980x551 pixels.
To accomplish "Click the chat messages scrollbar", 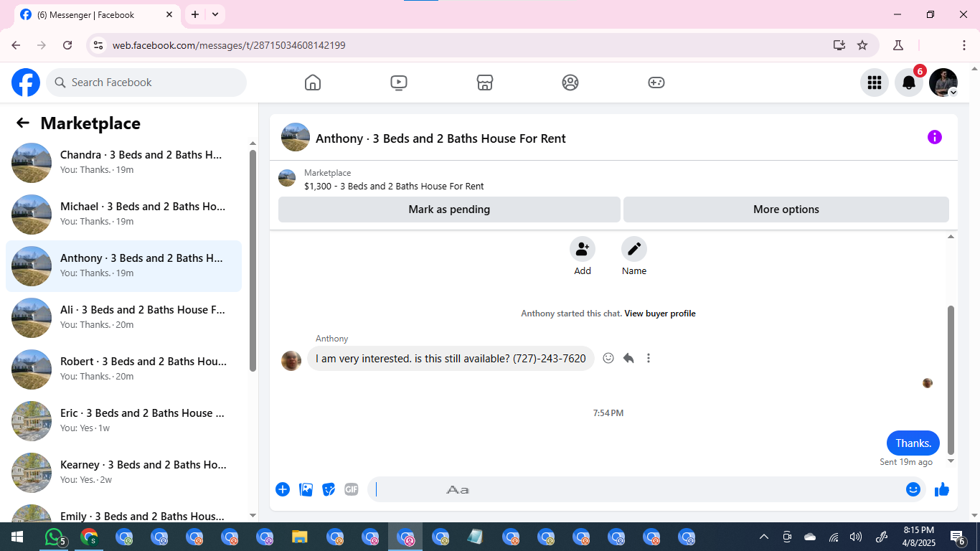I will click(x=951, y=380).
